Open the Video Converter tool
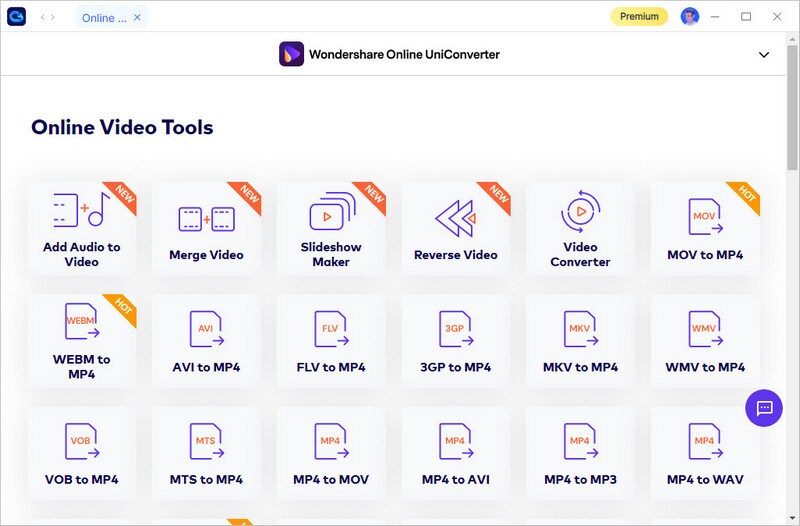Image resolution: width=800 pixels, height=526 pixels. 580,229
